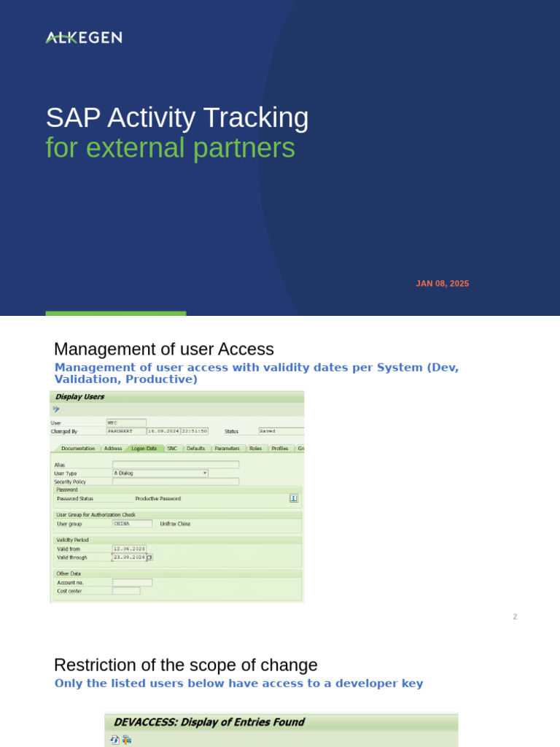Click the password info icon

[x=294, y=498]
